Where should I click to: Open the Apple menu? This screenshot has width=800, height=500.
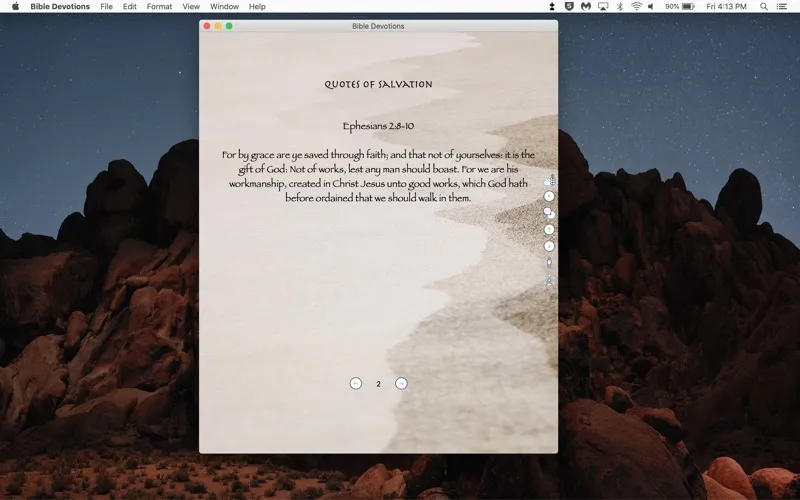coord(15,7)
